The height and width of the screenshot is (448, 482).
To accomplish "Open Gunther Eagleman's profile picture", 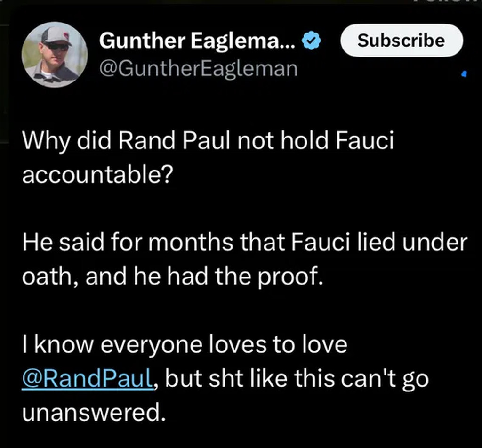I will click(55, 55).
